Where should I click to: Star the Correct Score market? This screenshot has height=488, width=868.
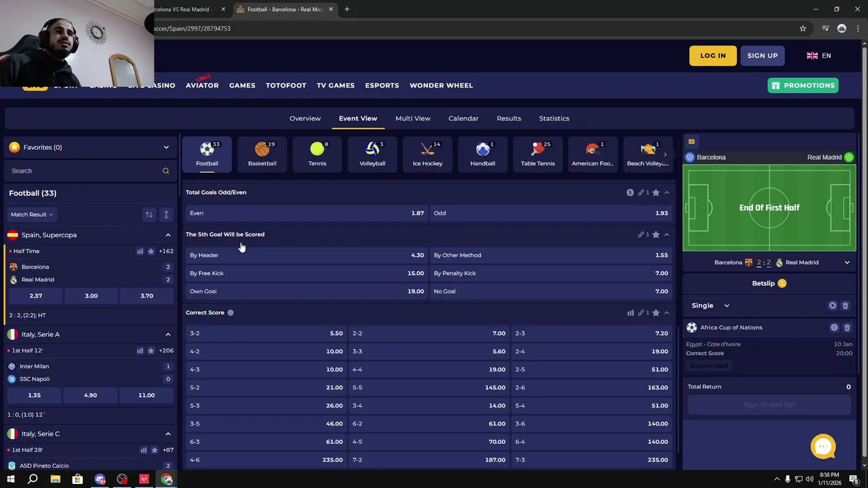point(656,312)
